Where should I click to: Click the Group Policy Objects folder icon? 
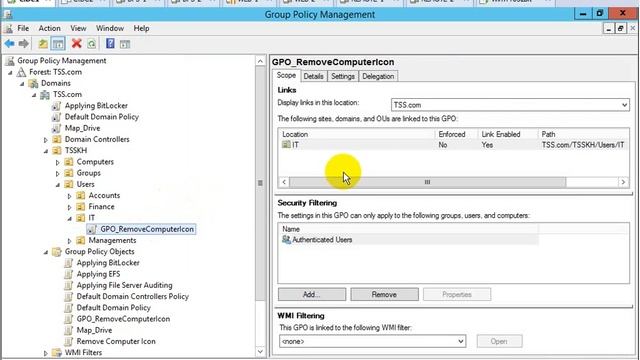(x=57, y=252)
